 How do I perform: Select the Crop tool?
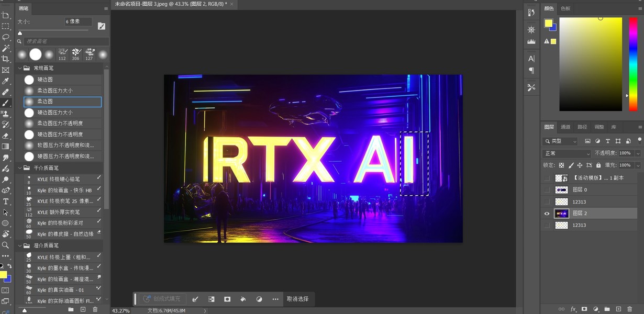tap(5, 59)
